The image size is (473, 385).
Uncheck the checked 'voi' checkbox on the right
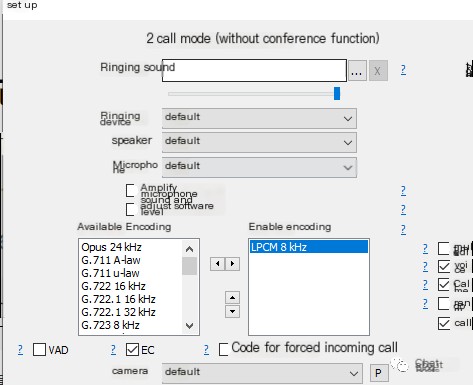[x=444, y=267]
